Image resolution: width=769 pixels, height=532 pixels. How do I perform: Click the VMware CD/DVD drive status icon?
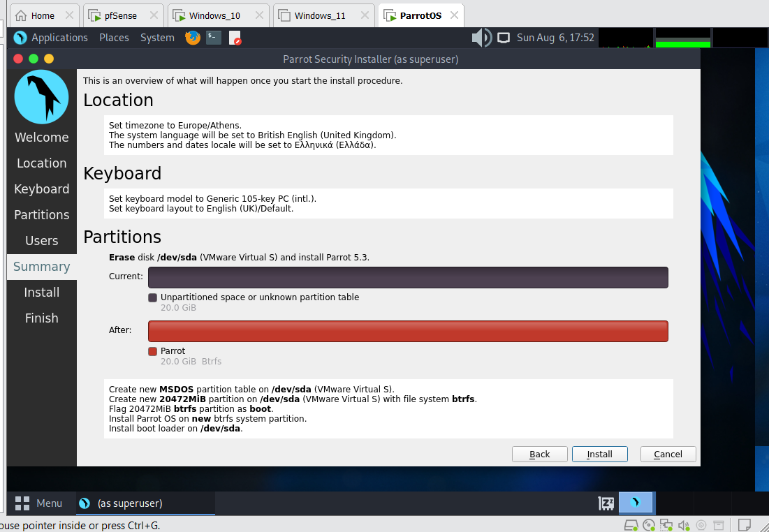[x=649, y=526]
